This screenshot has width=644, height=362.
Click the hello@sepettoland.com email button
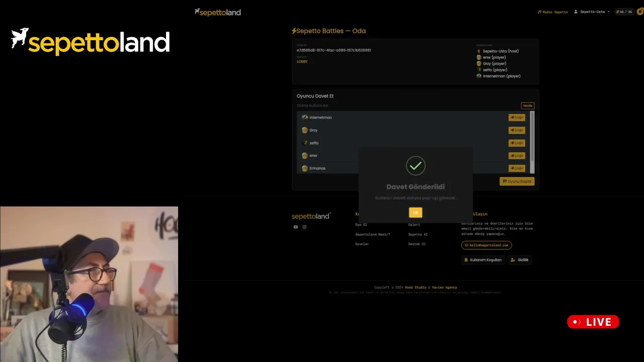(x=487, y=245)
